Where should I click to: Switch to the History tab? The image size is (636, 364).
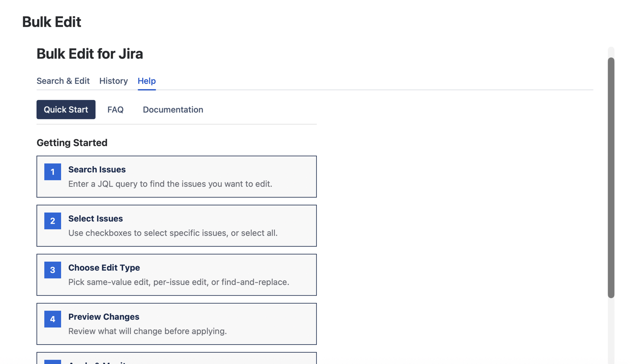[113, 81]
